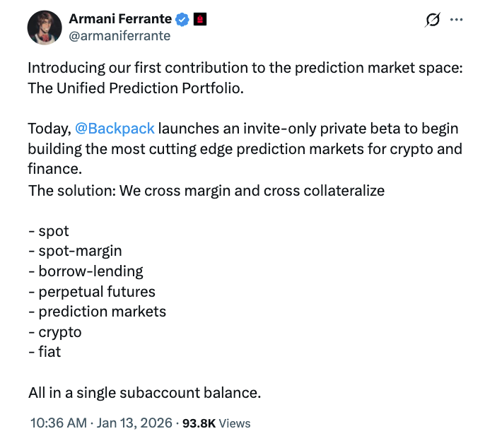Screen dimensions: 485x448
Task: Click the '- crypto' list line
Action: click(x=54, y=332)
